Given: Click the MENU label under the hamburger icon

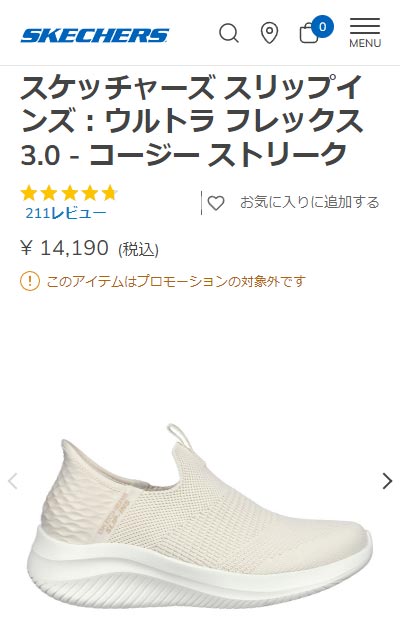Looking at the screenshot, I should tap(365, 43).
